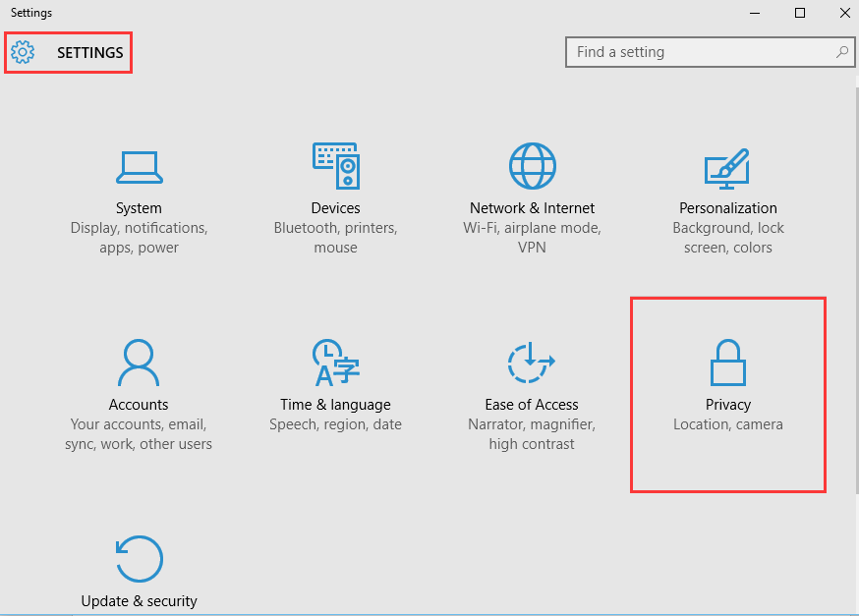
Task: Open the Privacy padlock icon
Action: (728, 363)
